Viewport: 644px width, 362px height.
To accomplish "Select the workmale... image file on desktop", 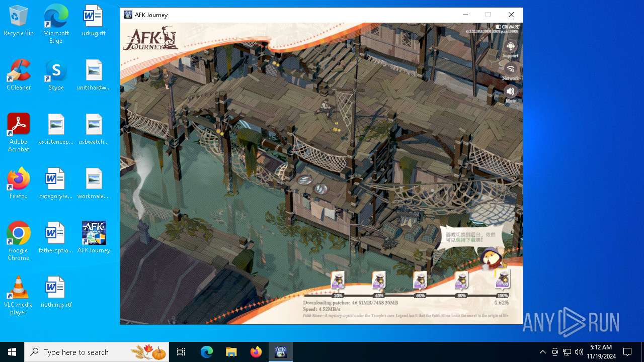I will [x=94, y=184].
